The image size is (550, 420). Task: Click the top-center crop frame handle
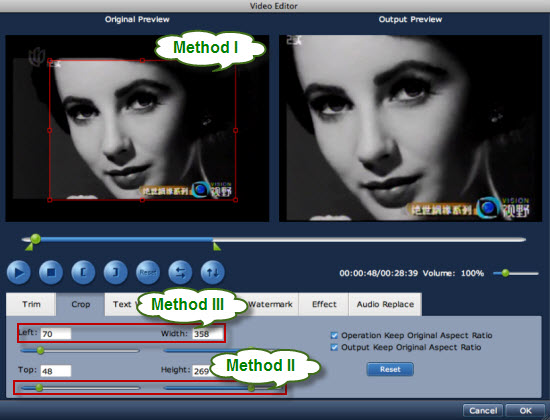pyautogui.click(x=142, y=60)
